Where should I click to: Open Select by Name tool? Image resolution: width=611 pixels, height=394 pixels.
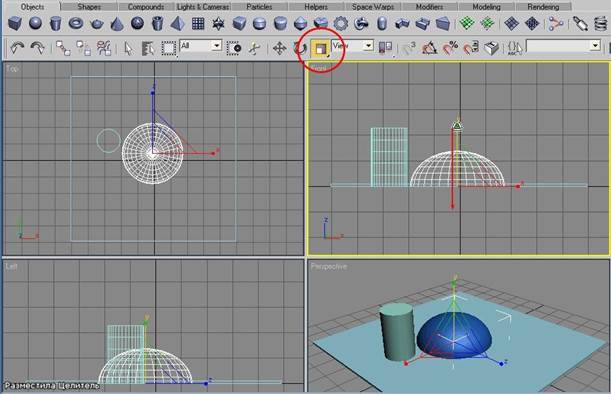[148, 48]
